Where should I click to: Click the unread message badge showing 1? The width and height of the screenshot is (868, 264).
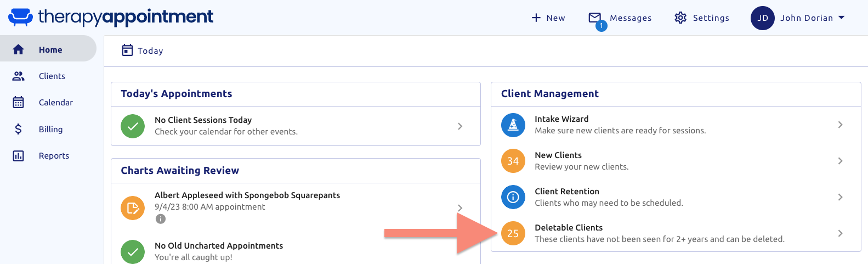(602, 26)
